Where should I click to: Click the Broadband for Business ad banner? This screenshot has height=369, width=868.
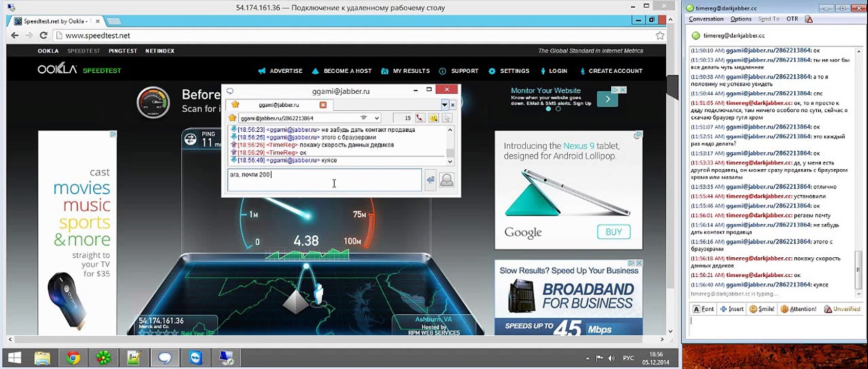(x=568, y=297)
